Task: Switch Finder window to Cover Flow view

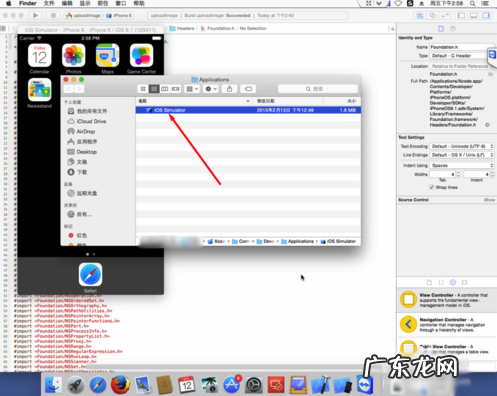Action: pos(175,89)
